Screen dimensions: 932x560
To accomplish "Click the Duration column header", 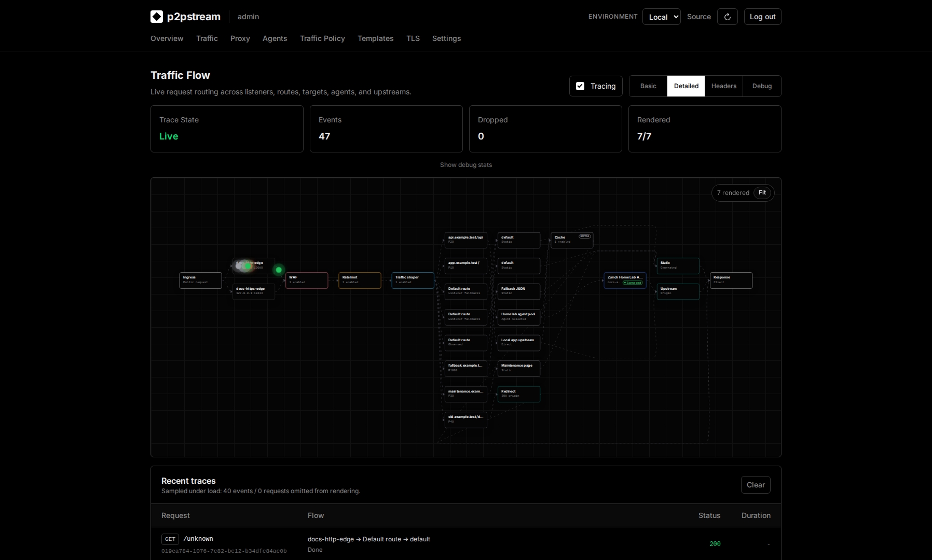I will (x=756, y=515).
